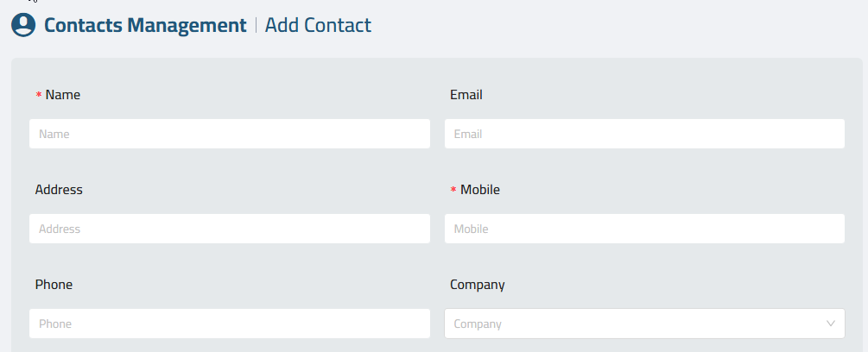Click the red asterisk beside Name
The width and height of the screenshot is (868, 352).
(x=39, y=96)
